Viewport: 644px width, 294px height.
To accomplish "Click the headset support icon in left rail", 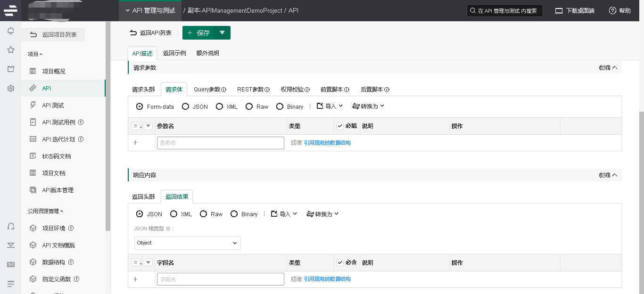I will 10,226.
